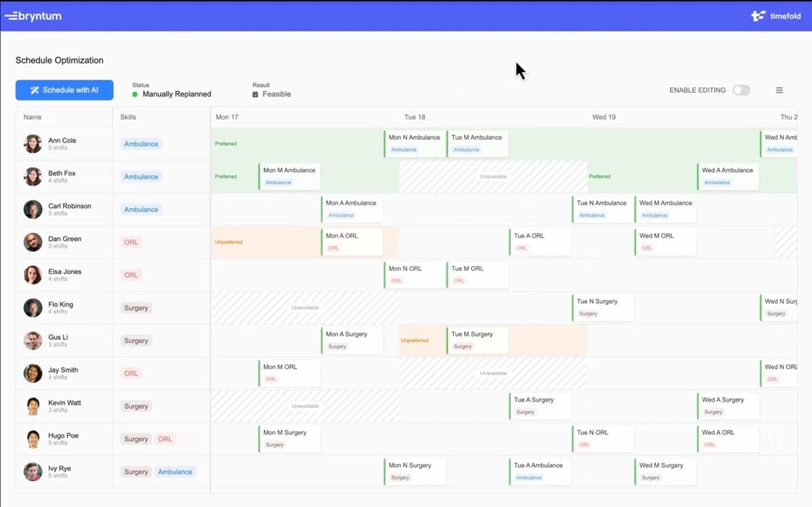Screen dimensions: 812x507
Task: Sort by the Name column header
Action: [x=33, y=117]
